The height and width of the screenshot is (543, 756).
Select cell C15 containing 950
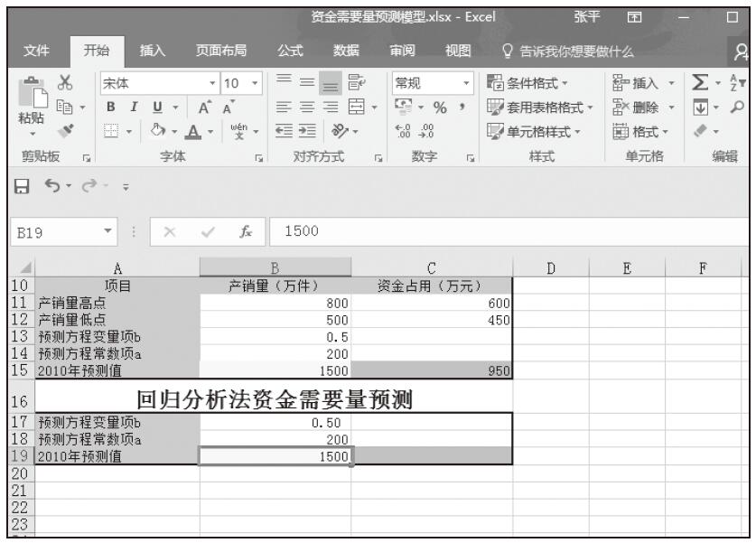(x=432, y=370)
